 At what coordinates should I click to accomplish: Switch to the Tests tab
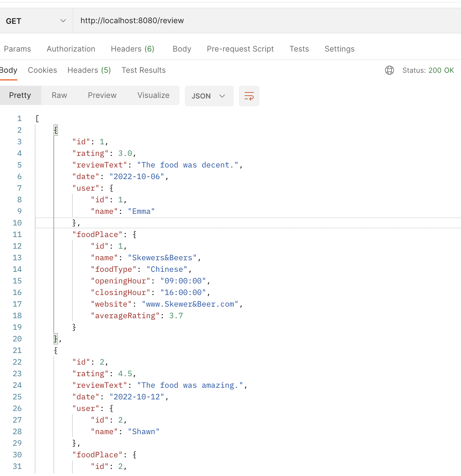(299, 49)
